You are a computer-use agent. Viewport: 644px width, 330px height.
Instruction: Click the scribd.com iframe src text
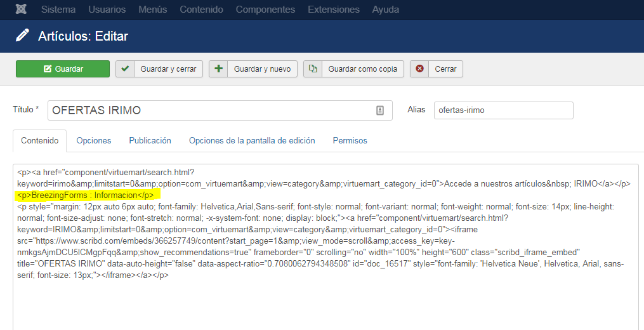tap(236, 241)
